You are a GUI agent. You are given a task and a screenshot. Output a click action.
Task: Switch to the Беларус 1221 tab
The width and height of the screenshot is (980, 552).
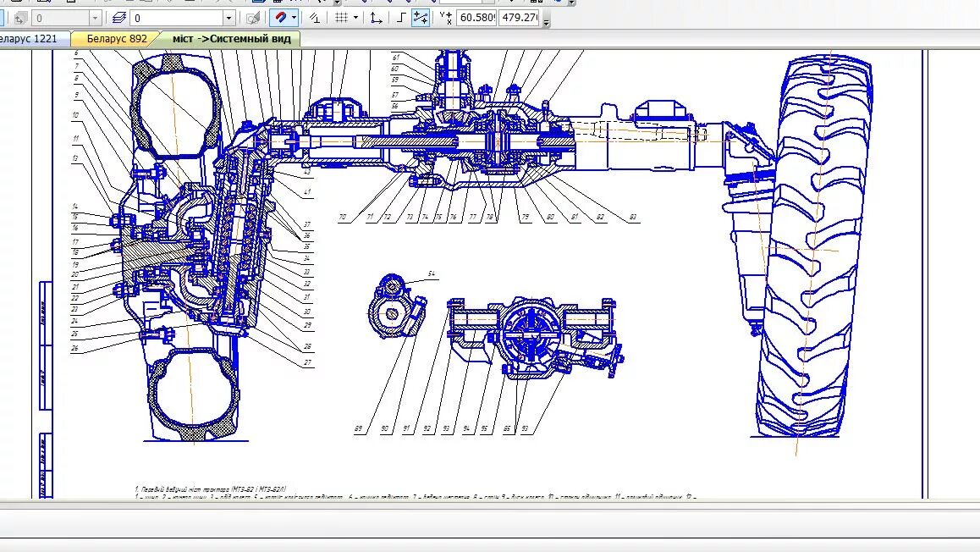point(30,39)
